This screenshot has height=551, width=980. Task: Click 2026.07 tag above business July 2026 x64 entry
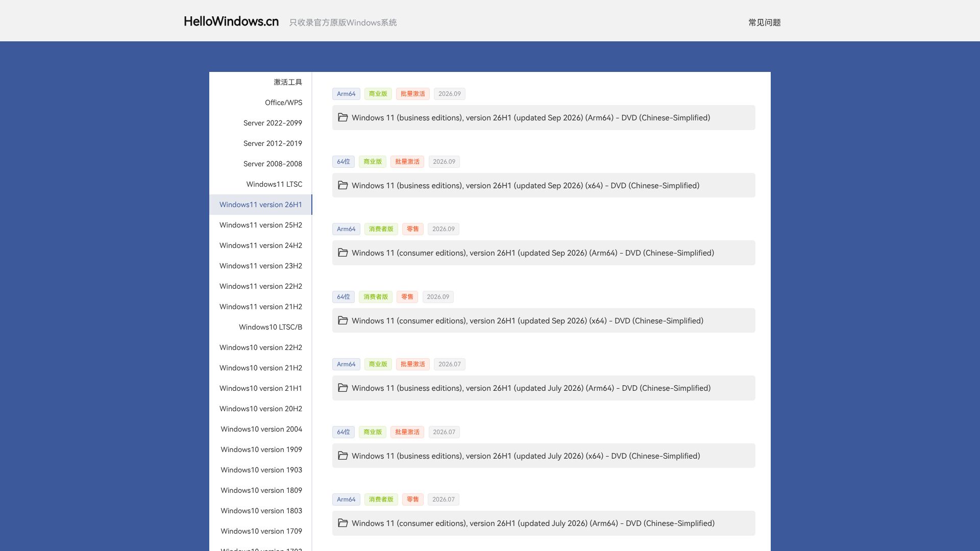[x=444, y=432]
